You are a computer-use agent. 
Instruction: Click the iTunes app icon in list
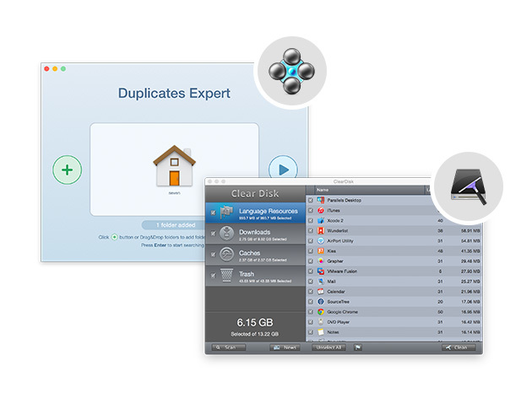pos(321,210)
